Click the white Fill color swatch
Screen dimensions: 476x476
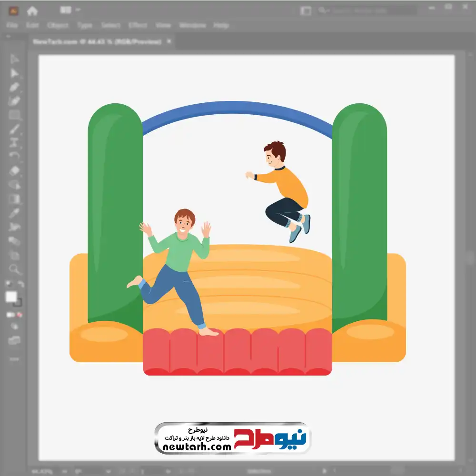click(11, 297)
